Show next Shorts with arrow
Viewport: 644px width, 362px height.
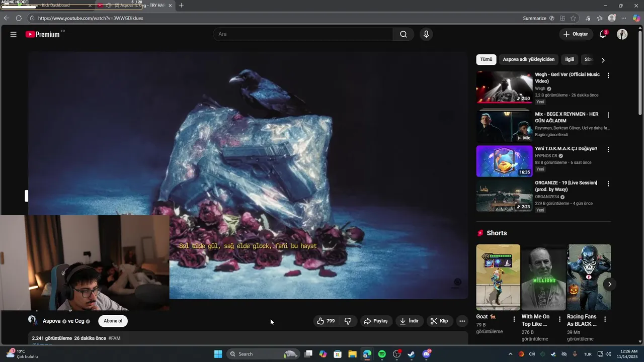pos(609,284)
